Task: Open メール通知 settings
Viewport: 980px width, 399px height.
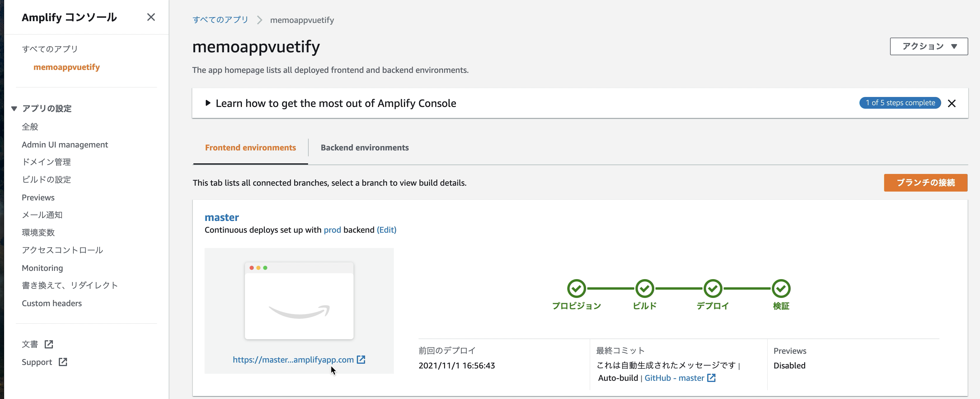Action: point(42,215)
